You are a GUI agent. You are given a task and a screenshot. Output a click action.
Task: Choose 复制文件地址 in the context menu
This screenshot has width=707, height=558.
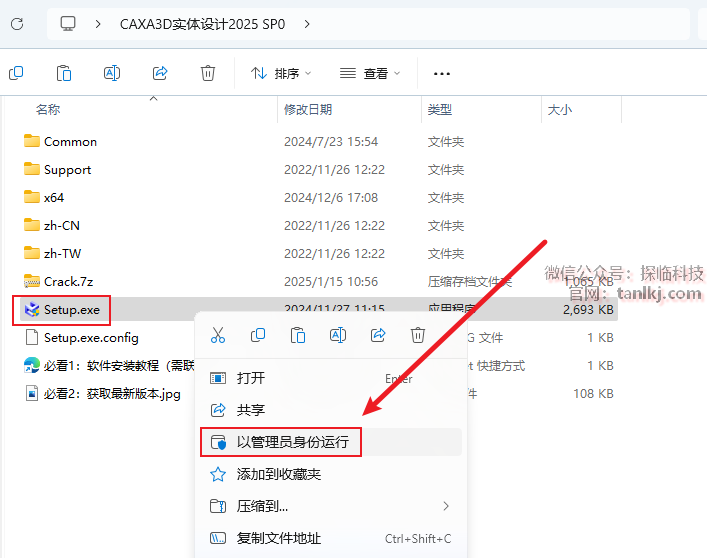point(331,538)
